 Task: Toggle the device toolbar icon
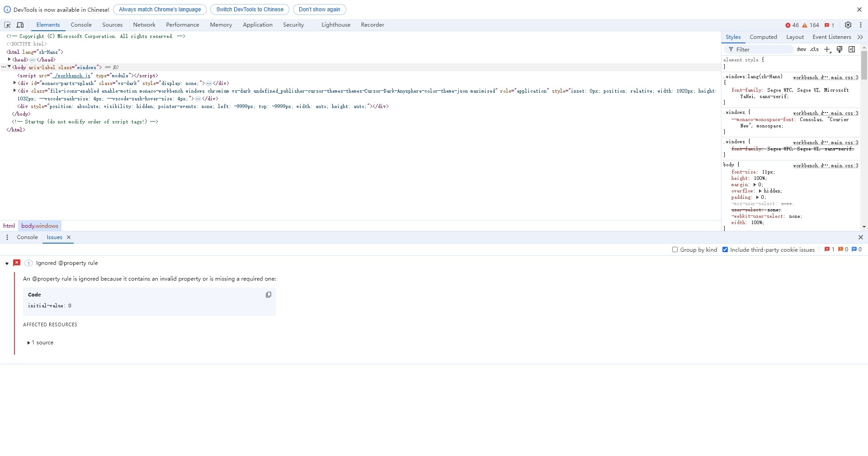click(20, 25)
